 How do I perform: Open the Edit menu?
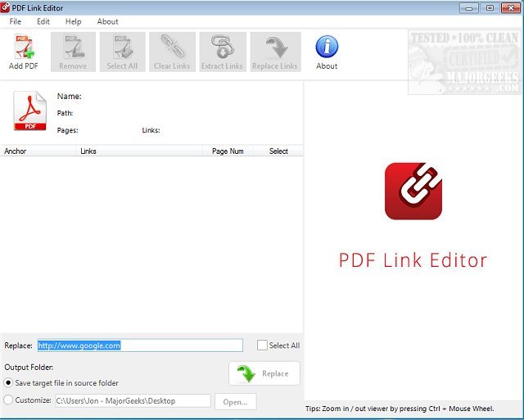43,21
